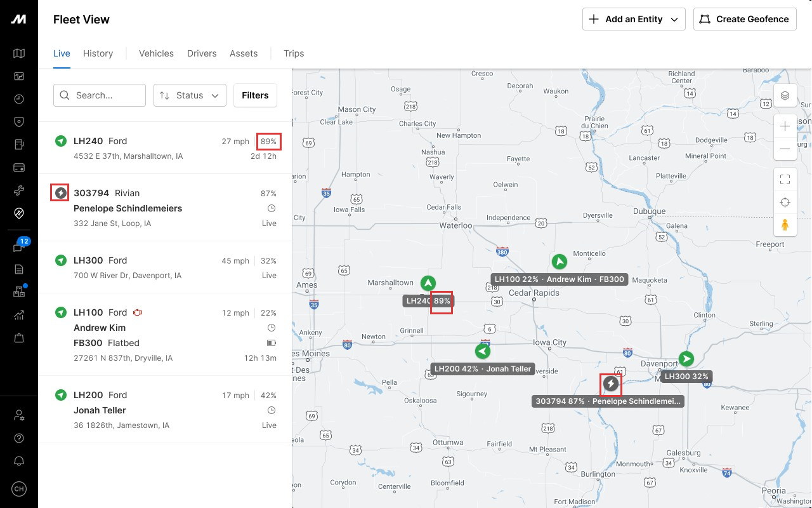
Task: Open the Filters button
Action: [x=255, y=95]
